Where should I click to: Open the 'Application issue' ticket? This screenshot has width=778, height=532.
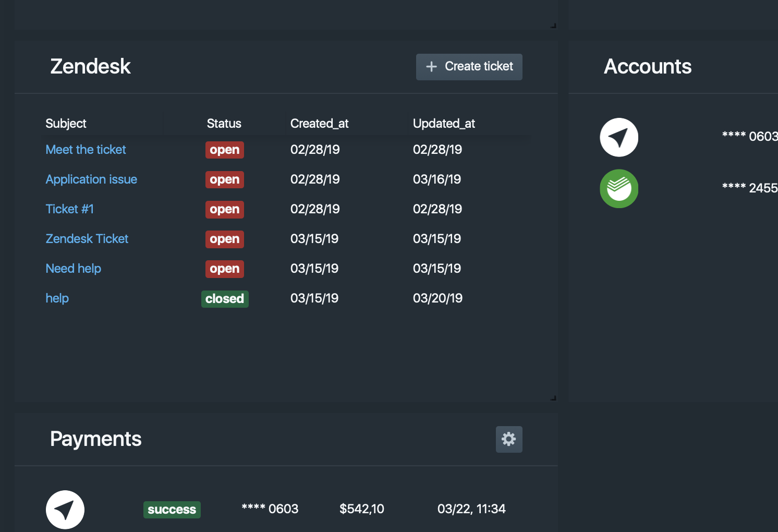tap(91, 179)
